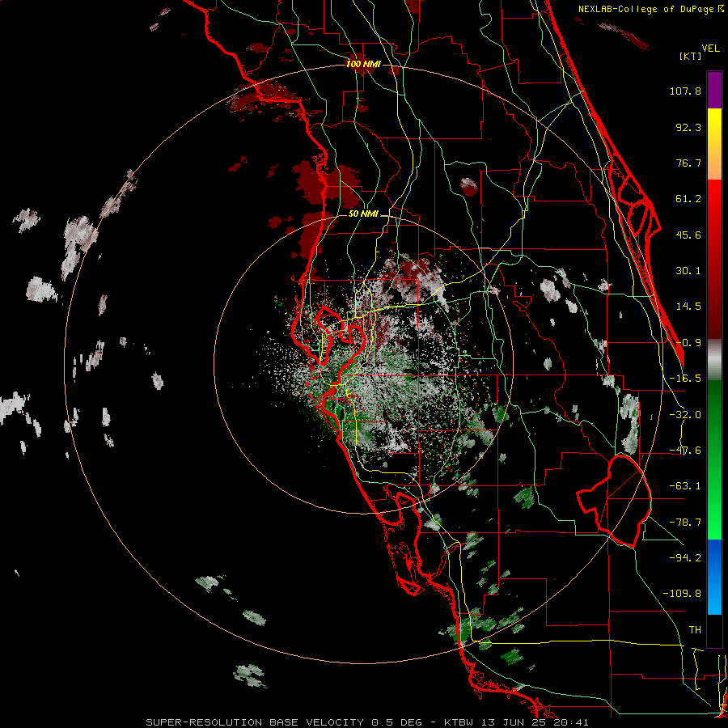
Task: Click the -63.1 velocity scale value
Action: tap(685, 486)
